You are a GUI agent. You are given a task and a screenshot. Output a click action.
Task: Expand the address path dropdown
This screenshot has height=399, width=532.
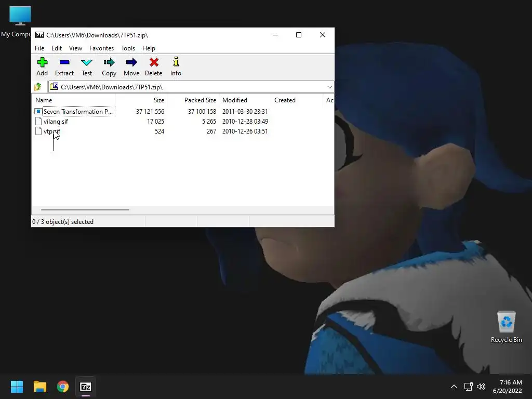pos(329,87)
